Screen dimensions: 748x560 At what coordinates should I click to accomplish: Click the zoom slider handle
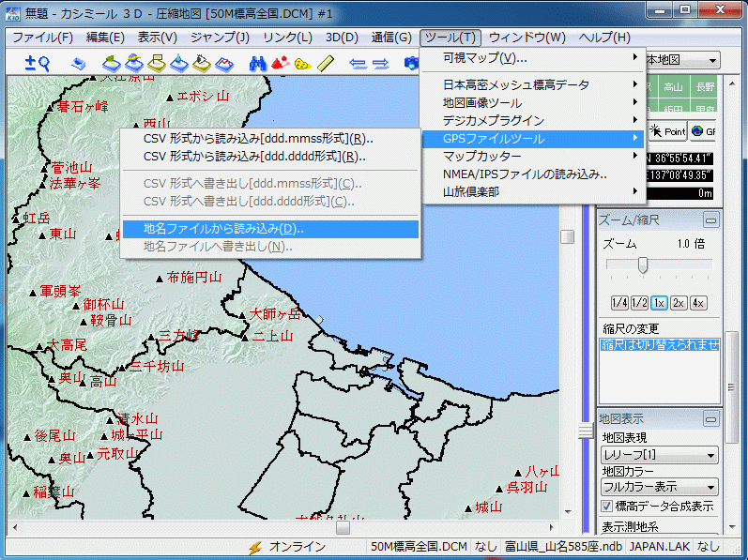pos(643,265)
